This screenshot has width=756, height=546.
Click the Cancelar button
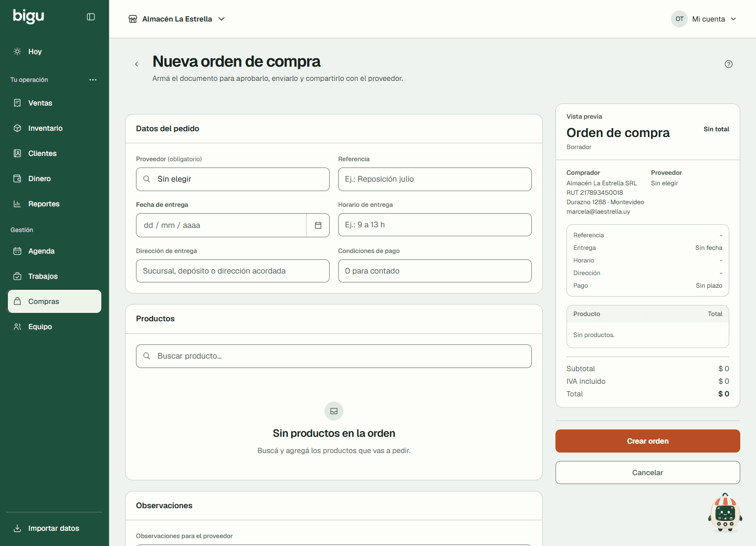648,472
